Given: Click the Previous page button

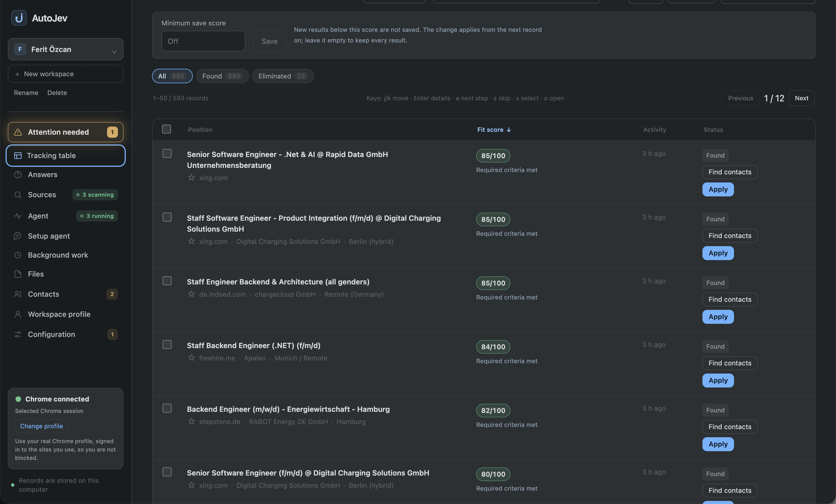Looking at the screenshot, I should pos(740,98).
